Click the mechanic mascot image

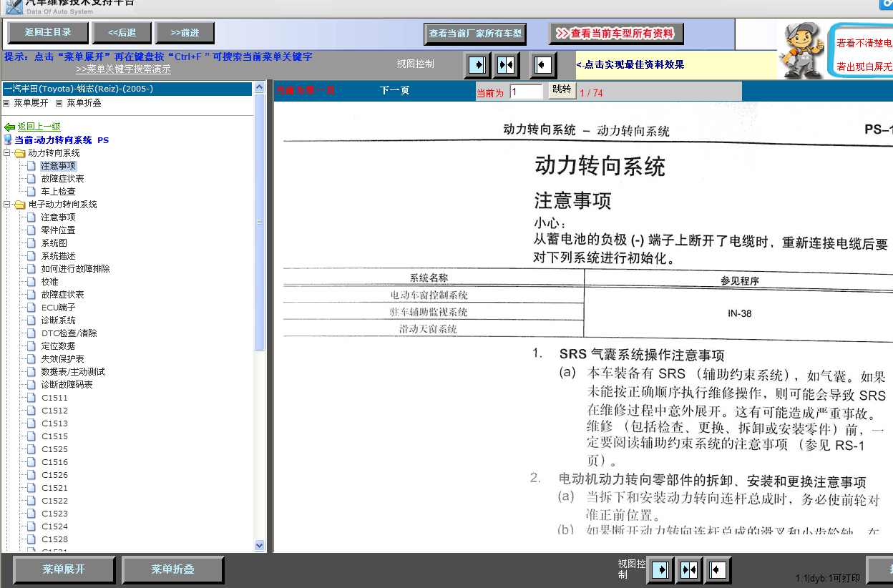coord(801,49)
